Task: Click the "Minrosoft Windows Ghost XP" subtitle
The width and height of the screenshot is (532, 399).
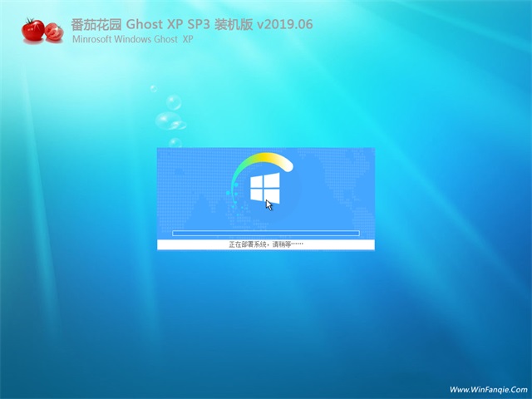Action: coord(133,39)
